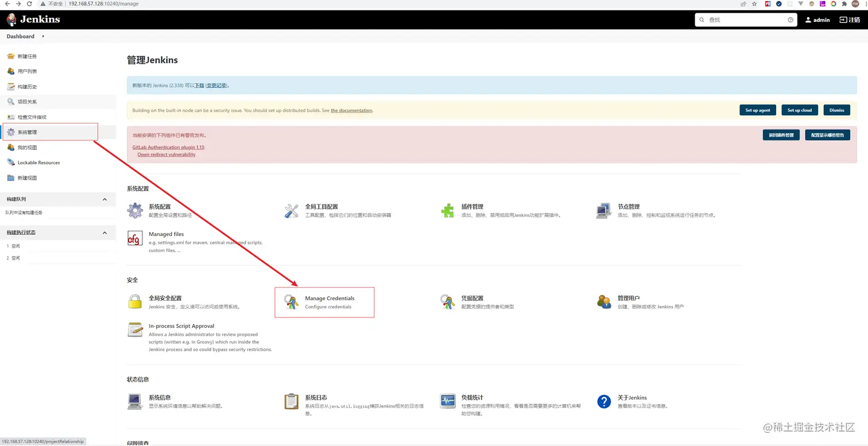Open the Managed files cfg icon
Viewport: 868px width, 446px height.
click(x=135, y=238)
